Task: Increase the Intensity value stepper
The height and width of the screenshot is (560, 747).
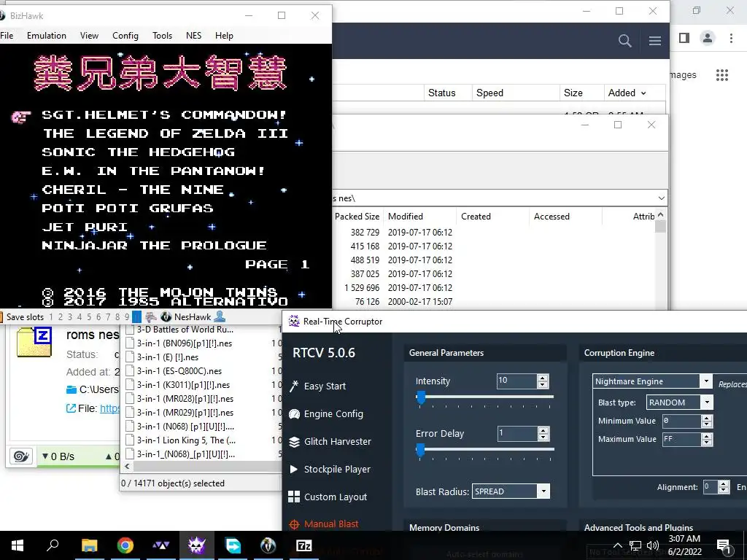Action: click(x=543, y=378)
